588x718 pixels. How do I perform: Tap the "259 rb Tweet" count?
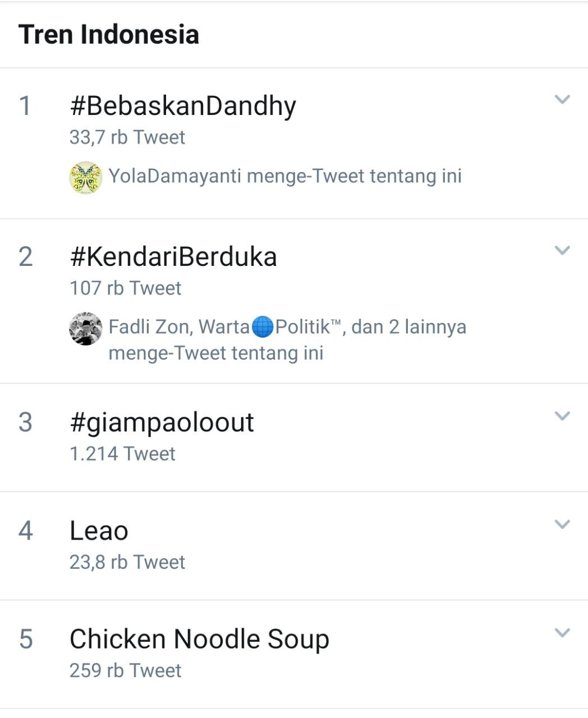pos(126,671)
